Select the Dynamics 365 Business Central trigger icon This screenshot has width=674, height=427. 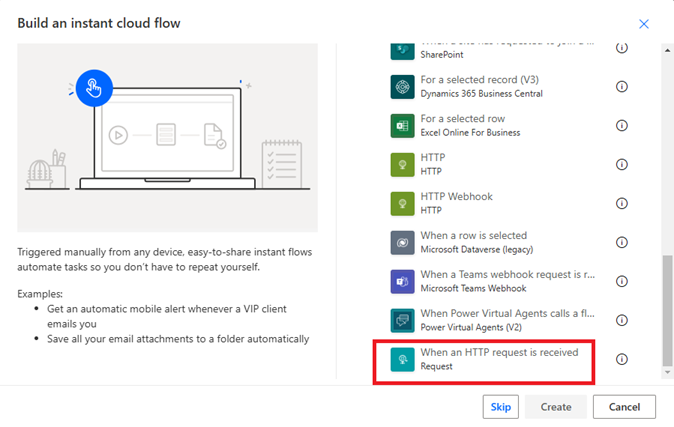(403, 87)
